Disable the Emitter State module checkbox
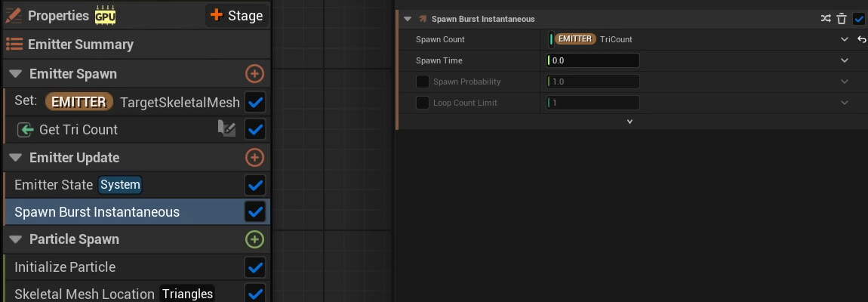 pos(255,185)
